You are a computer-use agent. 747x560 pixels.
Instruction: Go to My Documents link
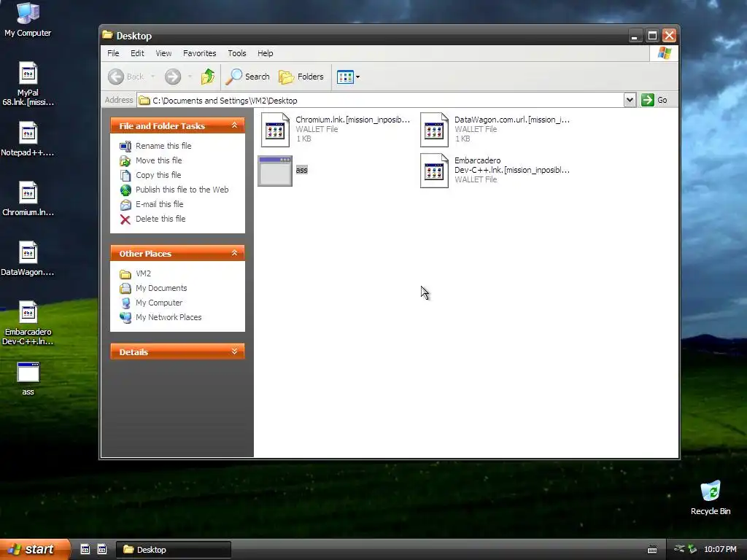pos(161,288)
